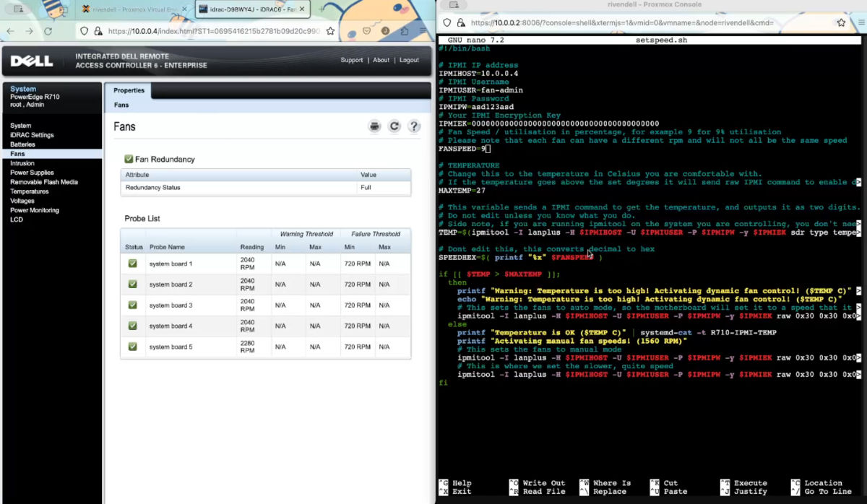Click the Logout link
The width and height of the screenshot is (867, 504).
pos(409,60)
